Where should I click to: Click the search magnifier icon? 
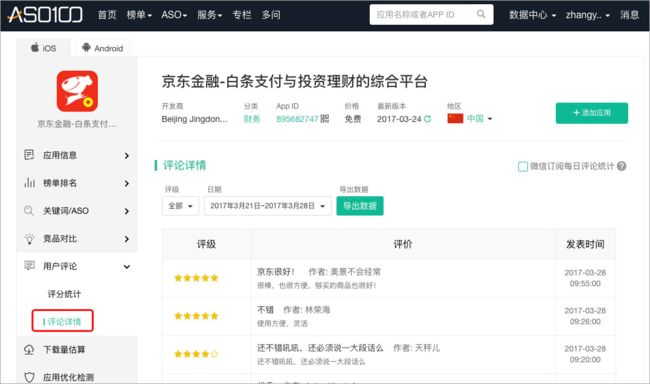[x=481, y=14]
